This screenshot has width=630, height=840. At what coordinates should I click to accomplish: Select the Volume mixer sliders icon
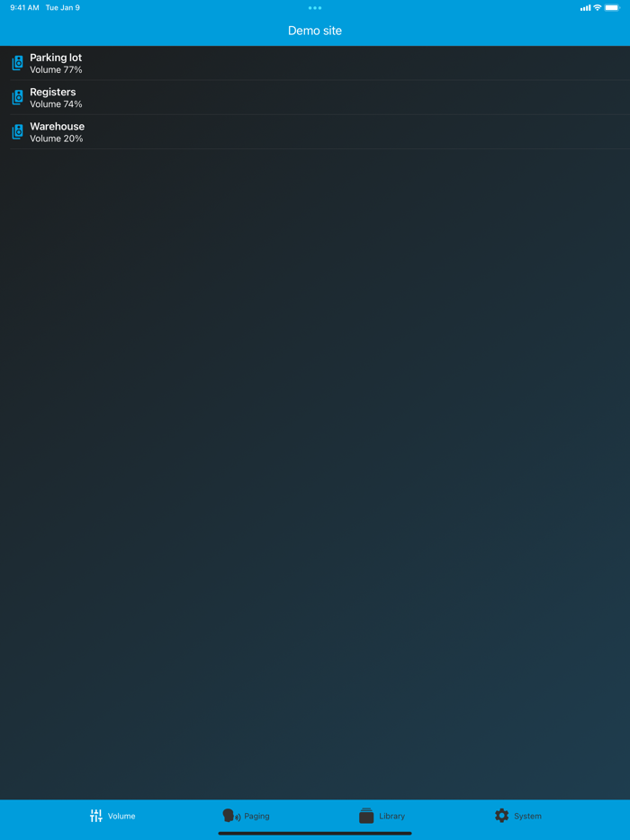(x=96, y=816)
